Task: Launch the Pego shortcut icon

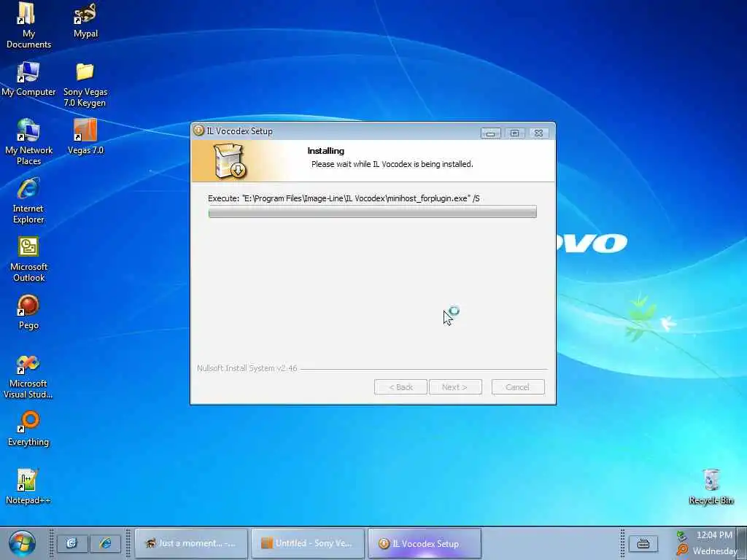Action: [x=28, y=312]
